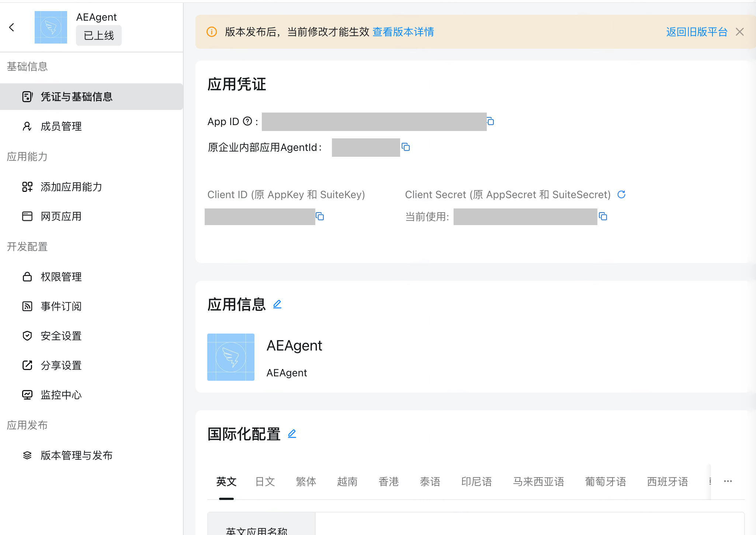Click the 当前使用 label
Viewport: 756px width, 535px height.
pos(427,217)
